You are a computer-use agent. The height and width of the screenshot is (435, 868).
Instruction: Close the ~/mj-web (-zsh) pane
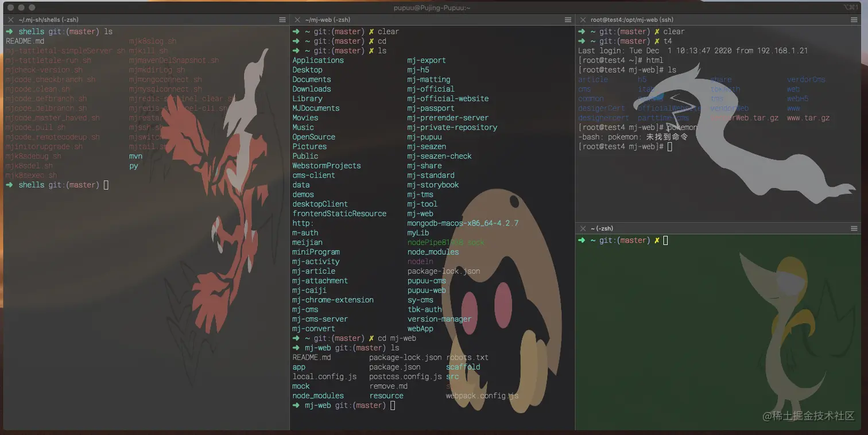tap(296, 20)
